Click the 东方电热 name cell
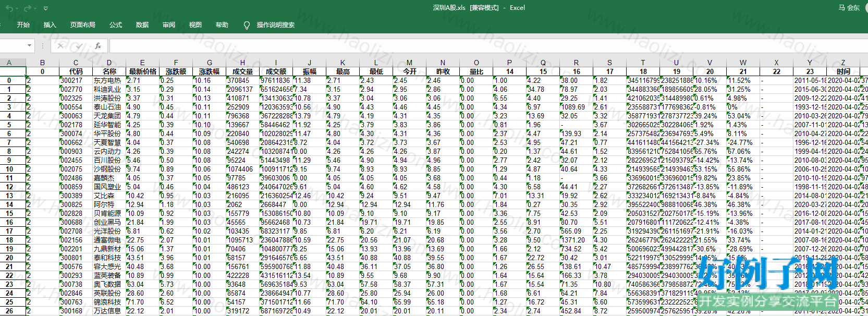Viewport: 868px width, 316px height. tap(109, 80)
